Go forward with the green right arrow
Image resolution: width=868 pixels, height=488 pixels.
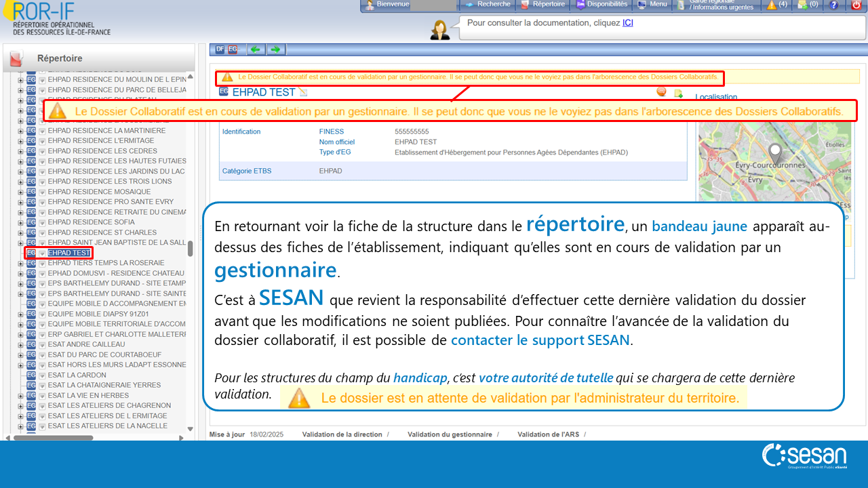coord(275,49)
